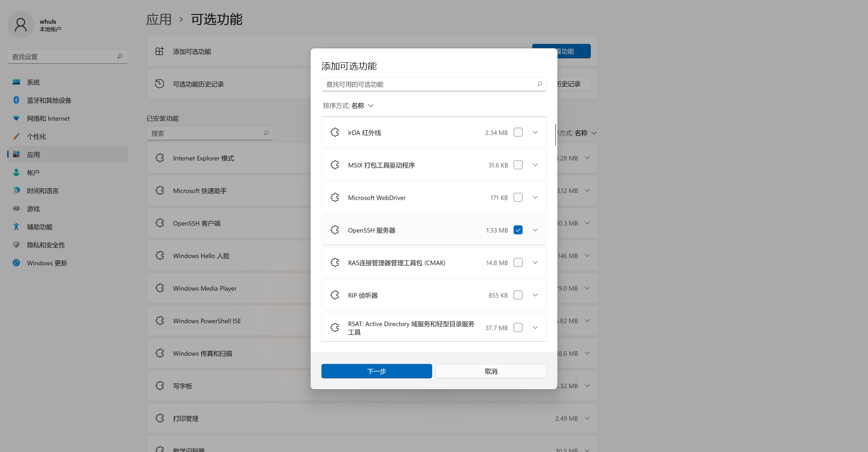Click the search magnifier in the optional features dialog
The image size is (868, 452).
539,84
